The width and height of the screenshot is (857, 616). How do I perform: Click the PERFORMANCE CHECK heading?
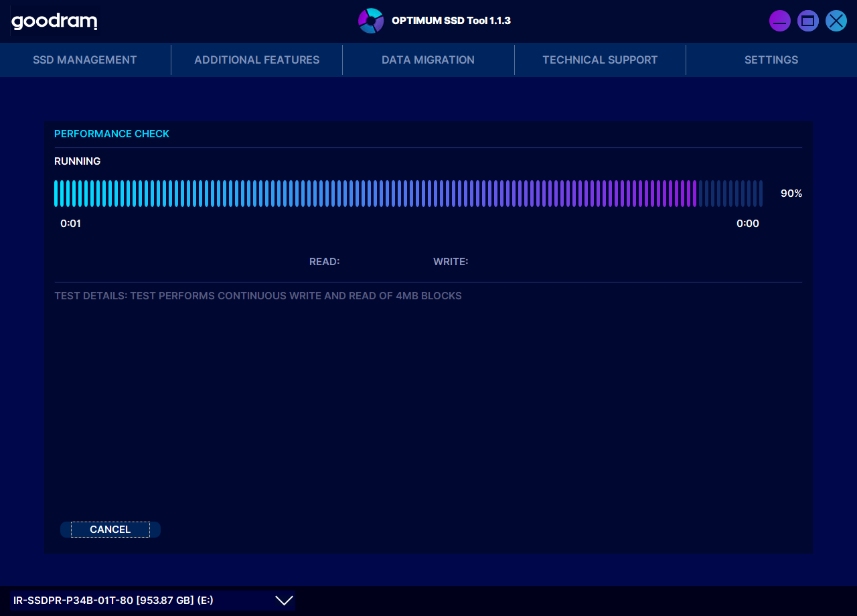click(x=112, y=134)
